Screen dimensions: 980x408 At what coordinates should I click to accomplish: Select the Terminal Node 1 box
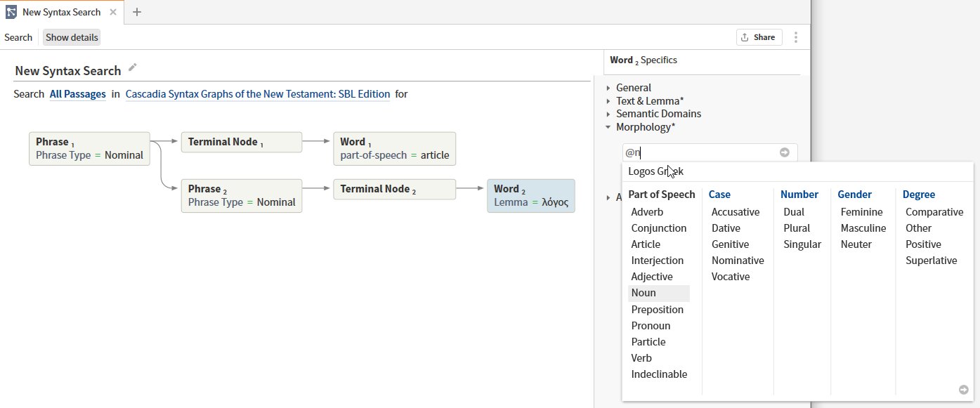[x=242, y=142]
